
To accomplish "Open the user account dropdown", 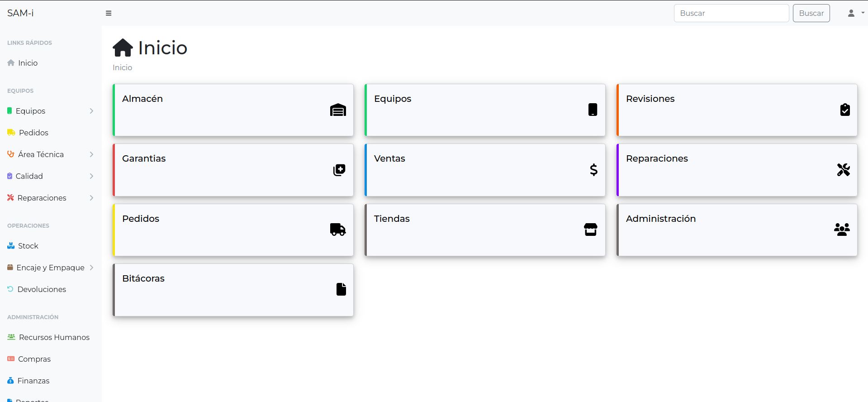I will [855, 13].
